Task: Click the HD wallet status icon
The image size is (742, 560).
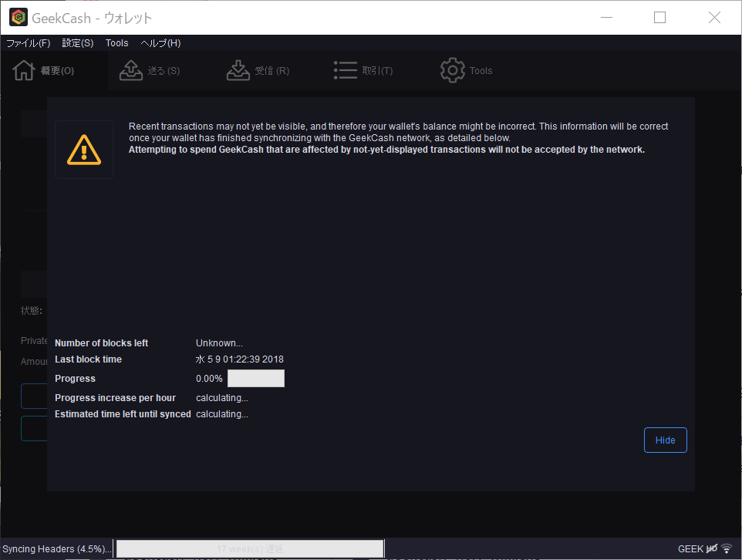Action: [x=711, y=548]
